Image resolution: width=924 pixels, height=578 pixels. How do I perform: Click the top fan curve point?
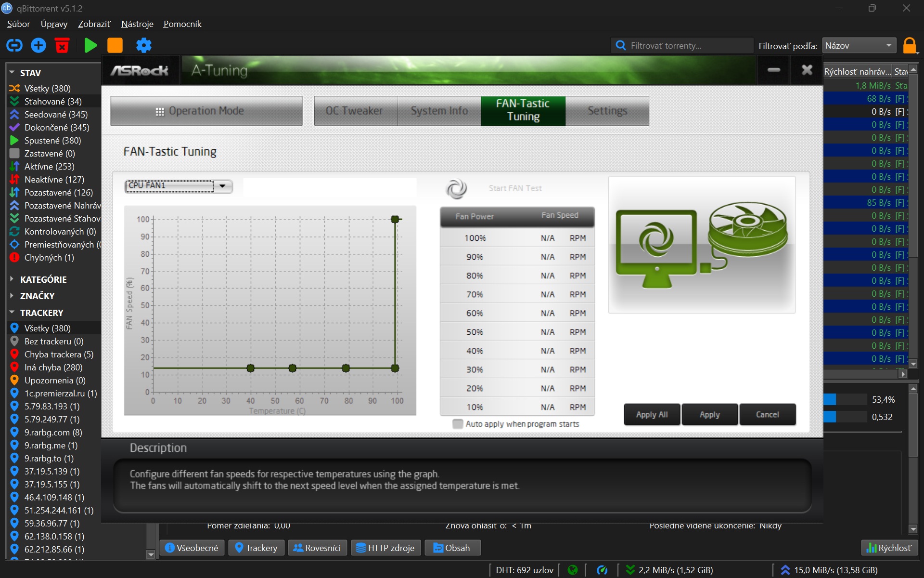coord(395,219)
